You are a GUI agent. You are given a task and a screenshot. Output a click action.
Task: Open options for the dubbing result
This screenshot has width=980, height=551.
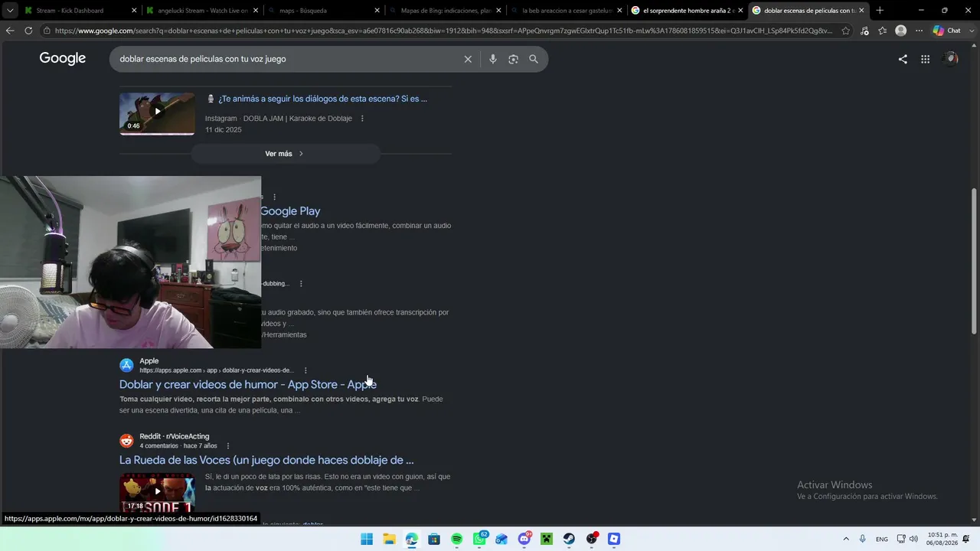point(301,283)
